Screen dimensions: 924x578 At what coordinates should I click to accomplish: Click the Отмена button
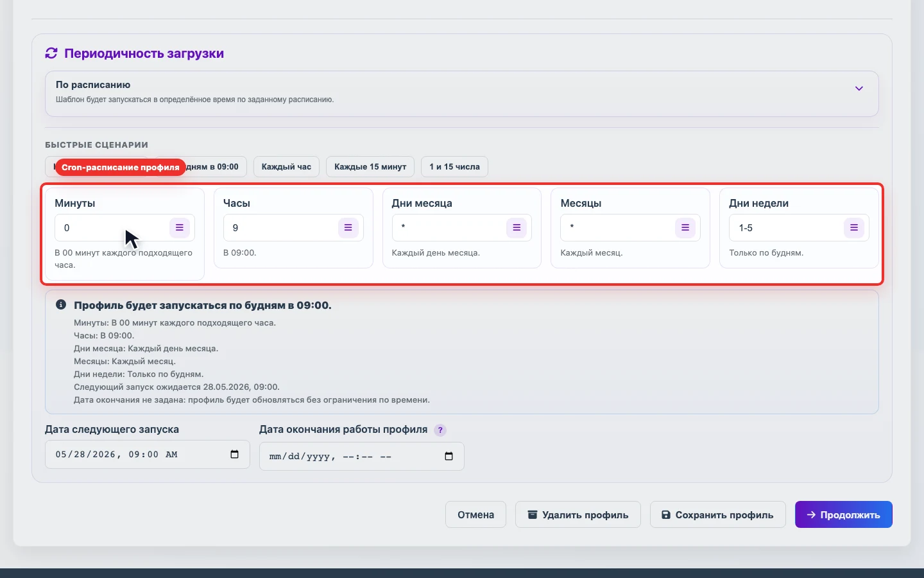[x=475, y=514]
